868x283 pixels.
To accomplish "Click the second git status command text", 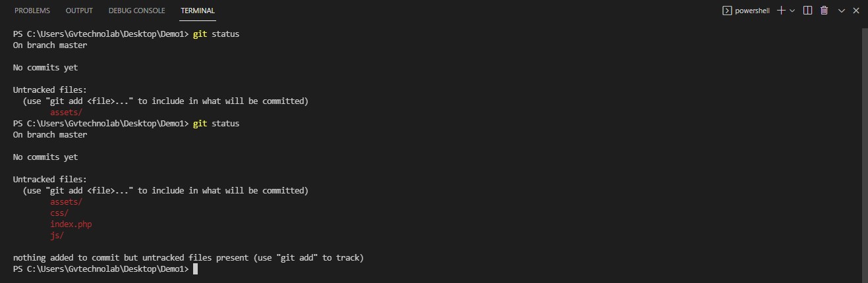I will (x=216, y=123).
